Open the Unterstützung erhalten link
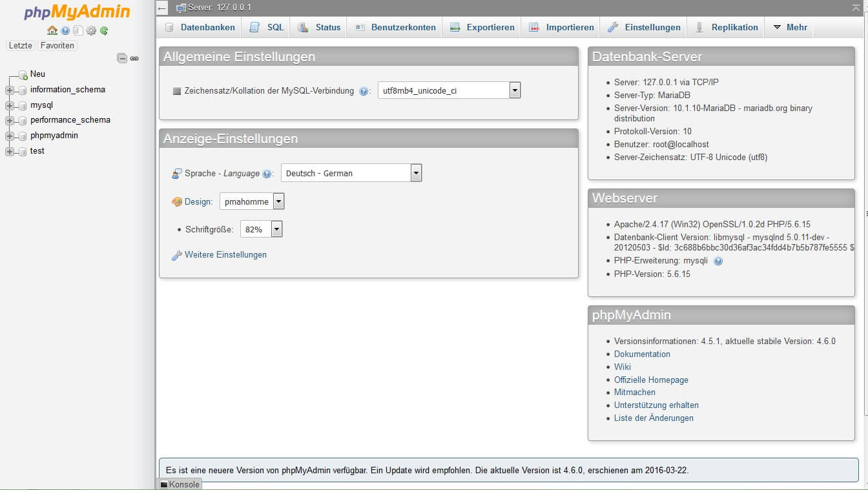 coord(656,405)
